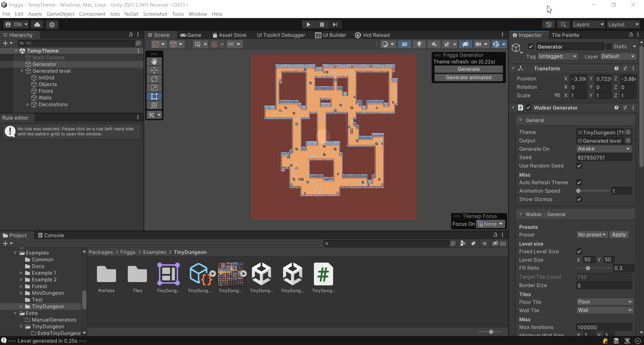Click Apply preset button
Screen dimensions: 644x345
[x=619, y=235]
